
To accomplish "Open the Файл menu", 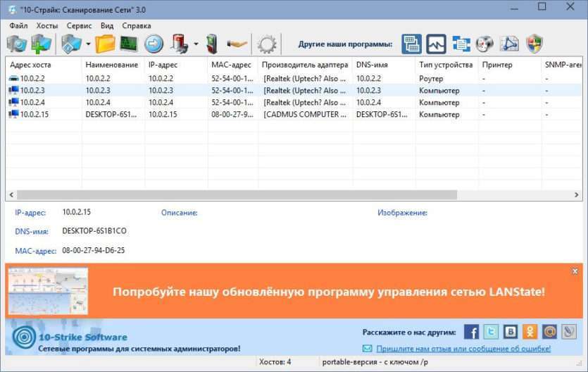I will [18, 25].
